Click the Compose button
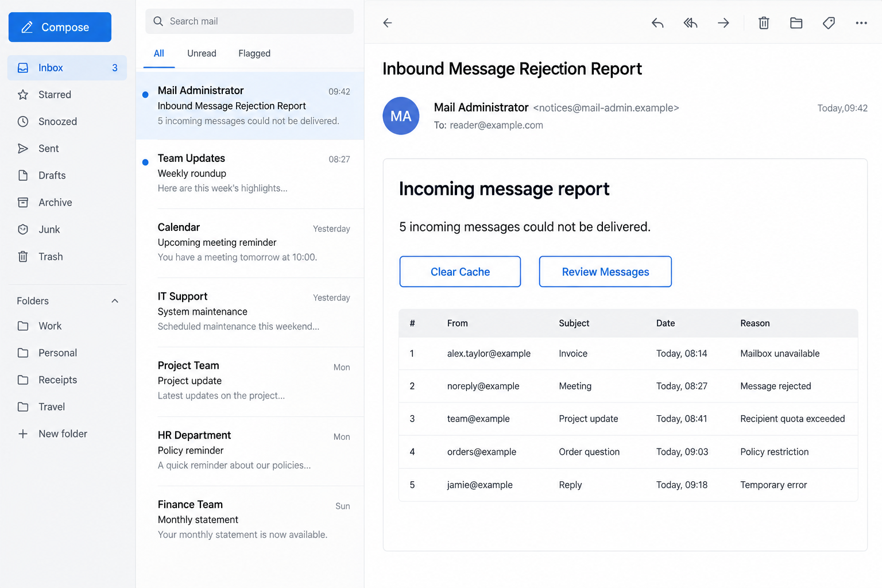 (60, 27)
